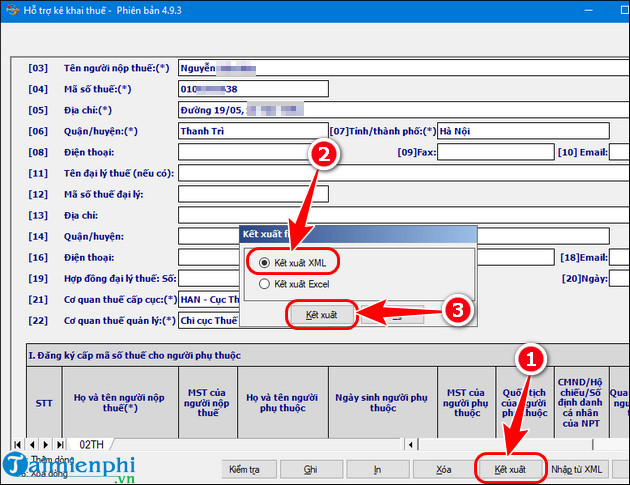
Task: Open the Cơ quan thuế quản lý dropdown
Action: (x=210, y=321)
